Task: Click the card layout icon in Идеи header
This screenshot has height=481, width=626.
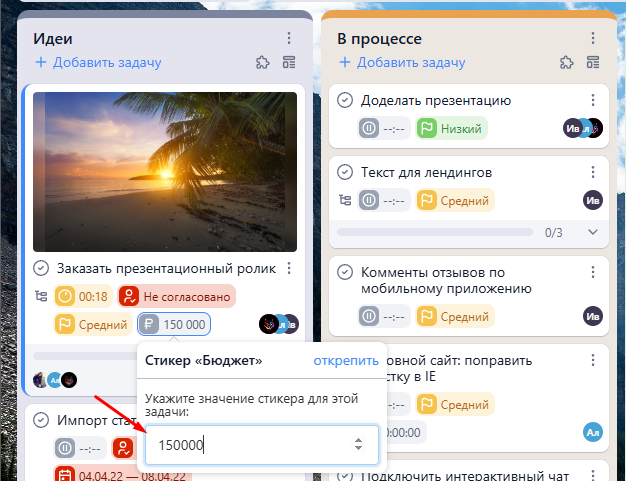Action: [289, 62]
